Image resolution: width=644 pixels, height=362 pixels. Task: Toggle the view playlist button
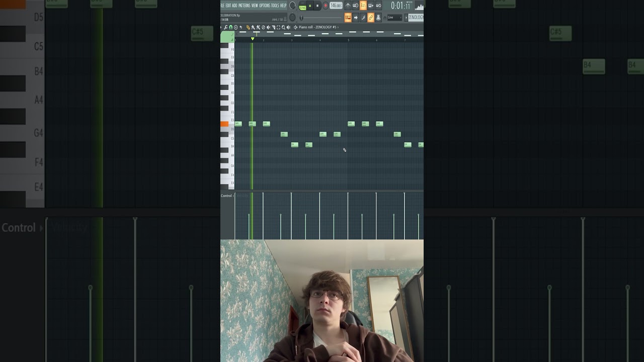348,18
